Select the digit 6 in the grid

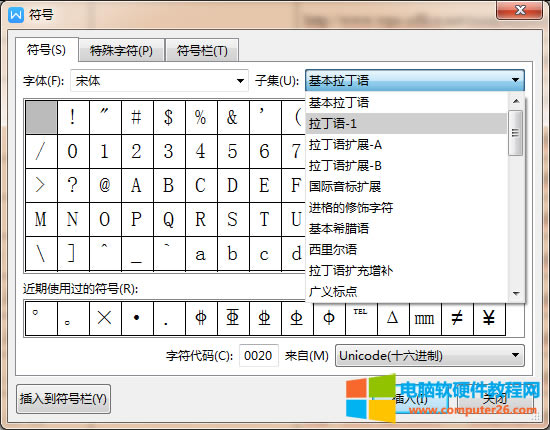click(x=265, y=151)
